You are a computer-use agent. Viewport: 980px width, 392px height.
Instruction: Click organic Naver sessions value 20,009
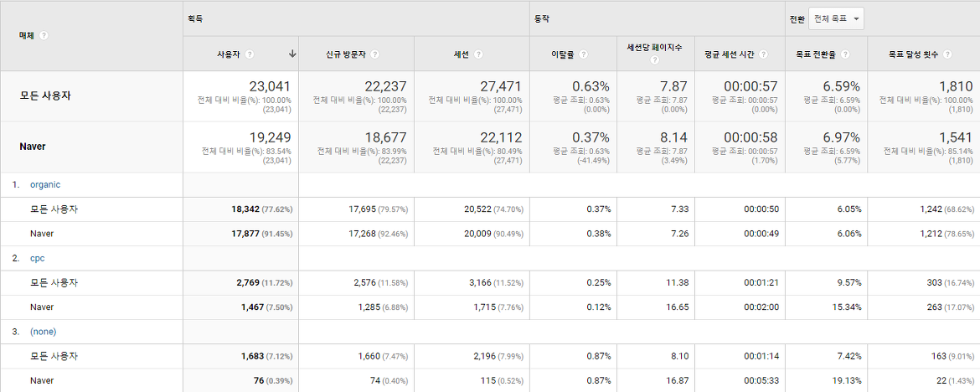pos(480,234)
